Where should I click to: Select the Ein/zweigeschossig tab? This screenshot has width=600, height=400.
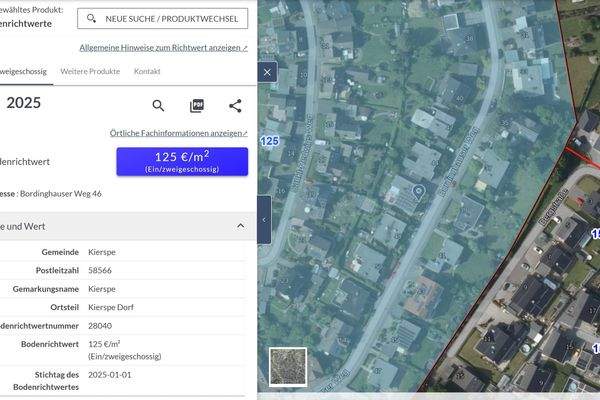point(22,72)
